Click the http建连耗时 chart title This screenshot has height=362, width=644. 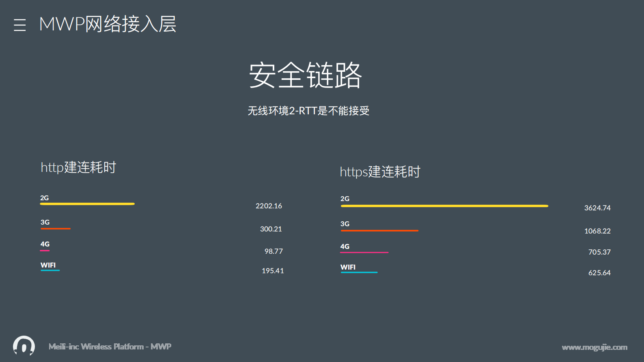78,167
